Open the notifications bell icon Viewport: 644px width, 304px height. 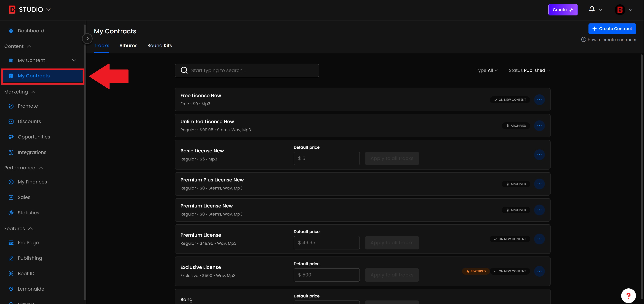point(591,10)
